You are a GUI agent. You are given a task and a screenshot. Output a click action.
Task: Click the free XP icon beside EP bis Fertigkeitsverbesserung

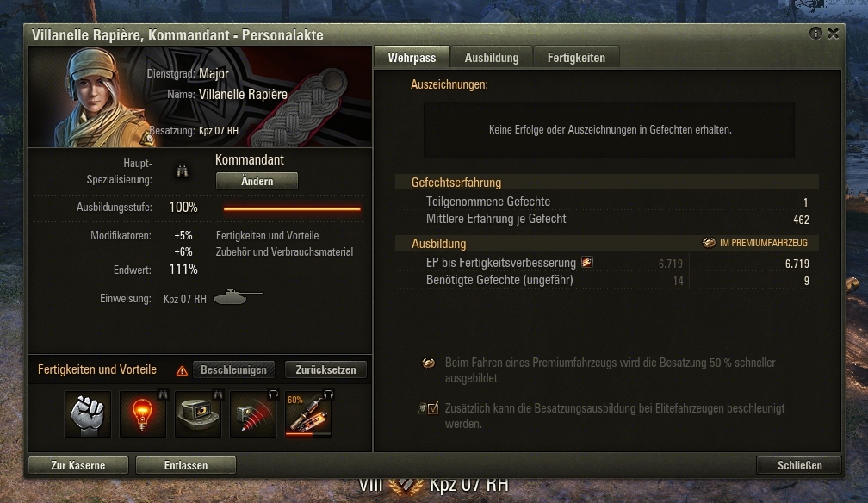click(x=586, y=263)
